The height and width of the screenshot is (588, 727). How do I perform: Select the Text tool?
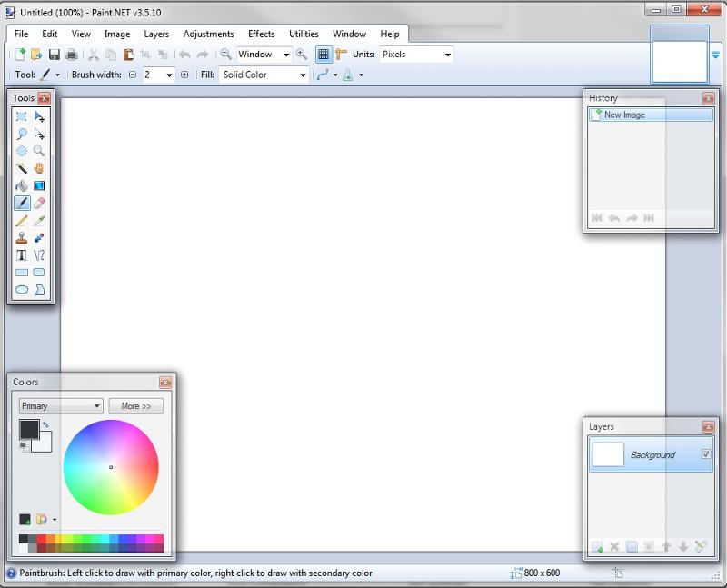22,255
